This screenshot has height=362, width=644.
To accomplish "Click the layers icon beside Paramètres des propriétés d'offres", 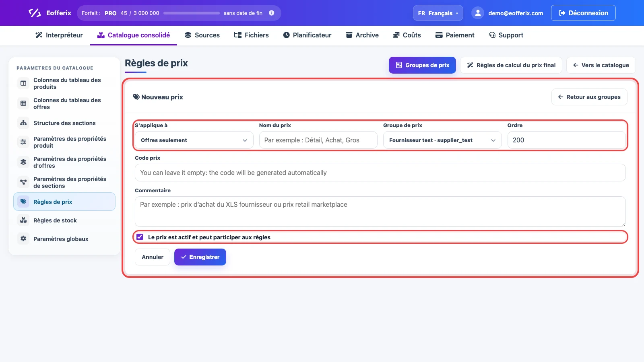I will pyautogui.click(x=23, y=162).
